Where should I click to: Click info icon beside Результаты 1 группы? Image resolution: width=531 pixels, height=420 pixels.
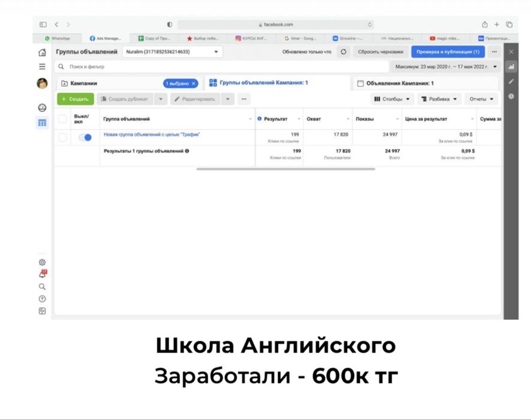click(x=187, y=151)
